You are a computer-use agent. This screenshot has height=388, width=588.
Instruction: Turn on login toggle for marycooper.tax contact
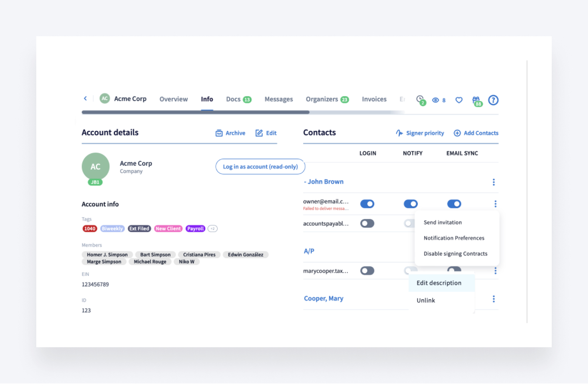click(x=367, y=271)
